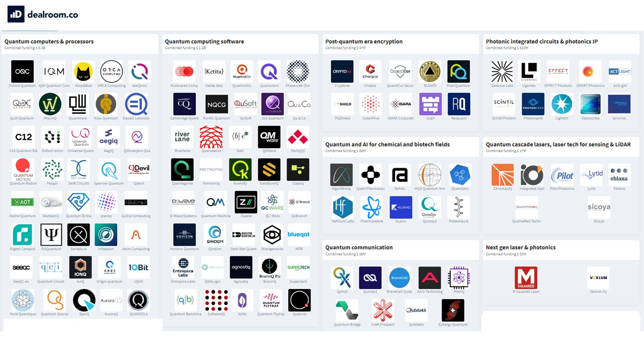Click 'Post-quantum era encryption' heading
The image size is (644, 362).
point(364,42)
